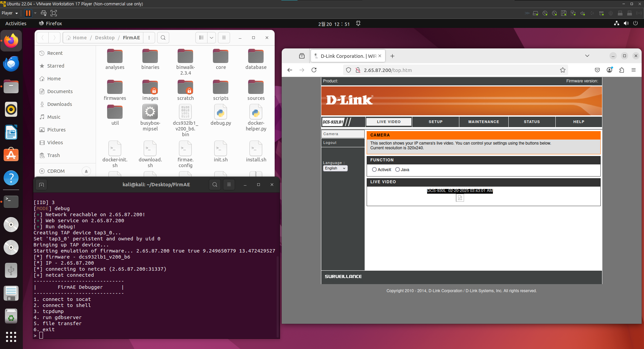The image size is (644, 349).
Task: Toggle list view in the Files window
Action: pos(201,38)
